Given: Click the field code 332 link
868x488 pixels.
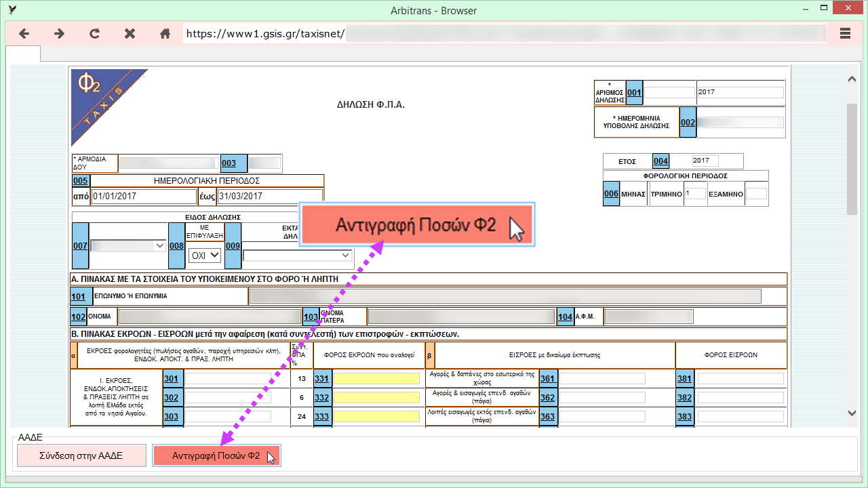Looking at the screenshot, I should coord(322,398).
